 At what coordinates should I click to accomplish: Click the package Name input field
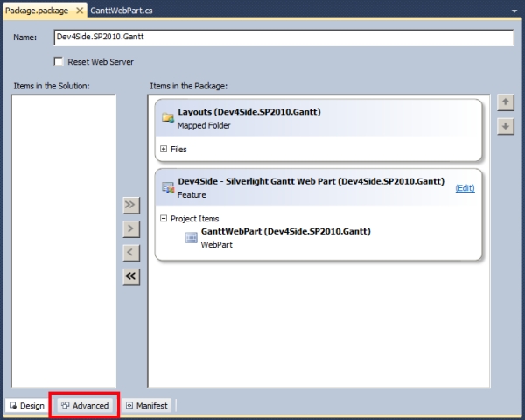[x=283, y=37]
